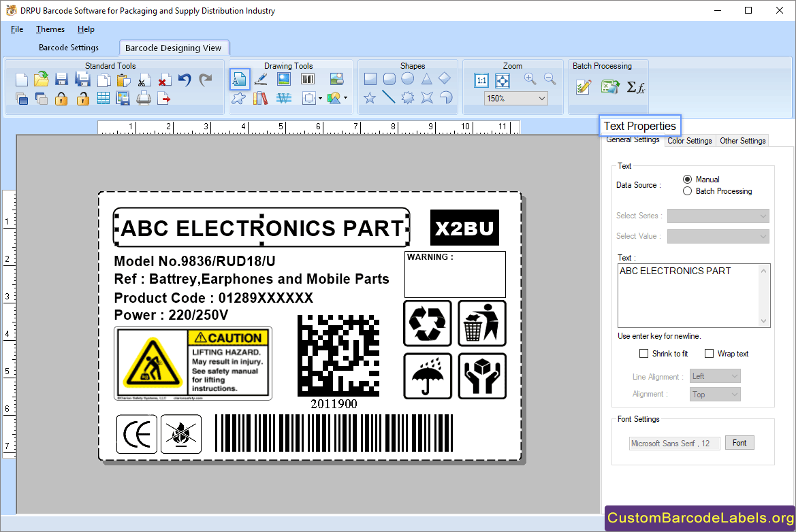Set zoom to actual size 1:1
Screen dimensions: 796x532
pyautogui.click(x=481, y=80)
